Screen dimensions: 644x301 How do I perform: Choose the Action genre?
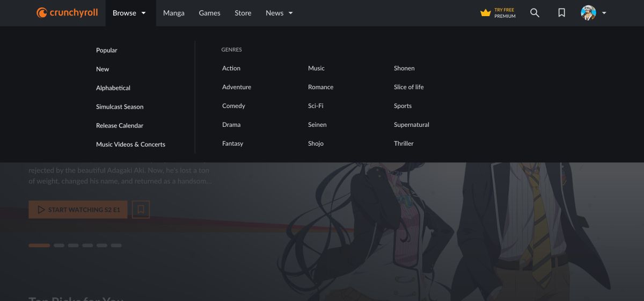(x=231, y=68)
